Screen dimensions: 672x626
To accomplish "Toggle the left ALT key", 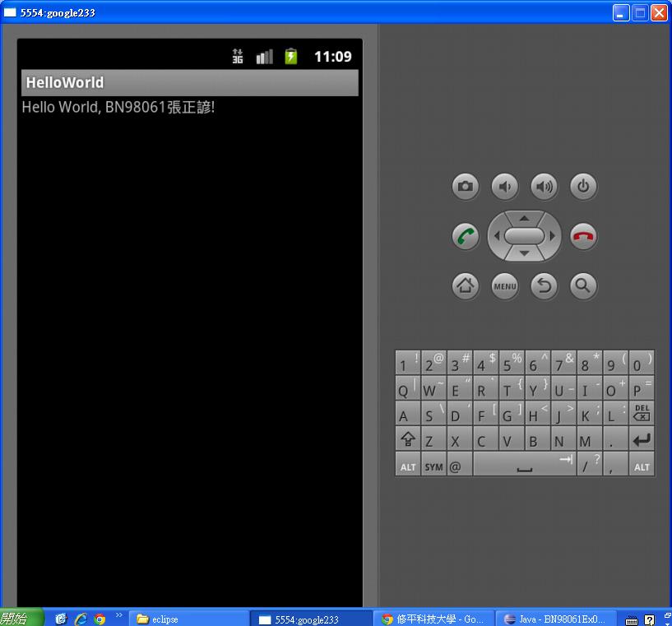I will tap(408, 466).
